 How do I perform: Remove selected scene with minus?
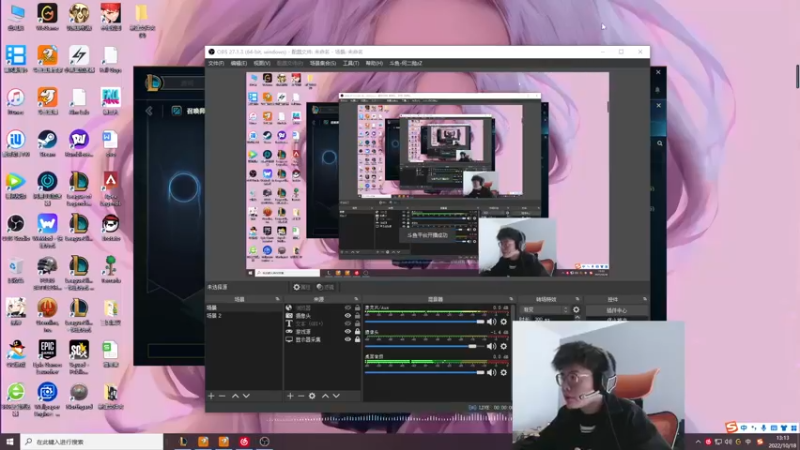click(x=222, y=396)
